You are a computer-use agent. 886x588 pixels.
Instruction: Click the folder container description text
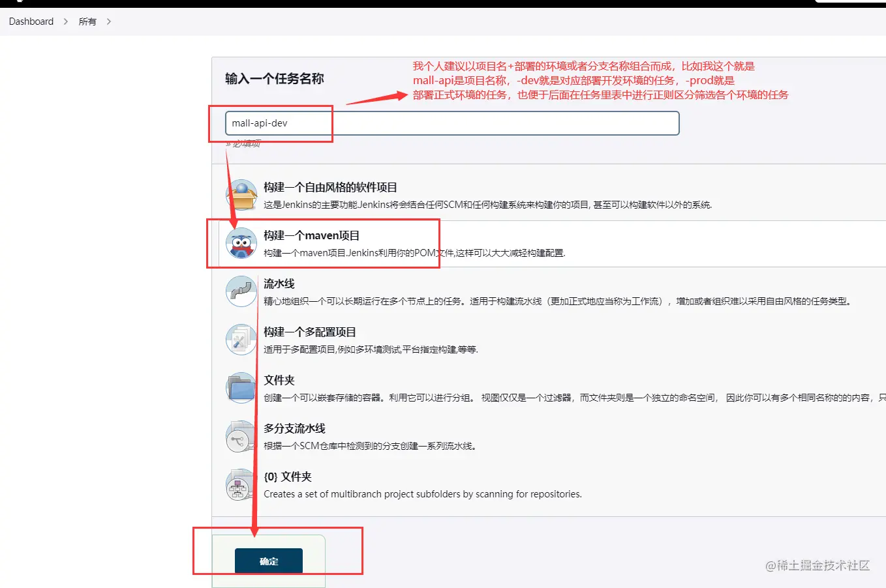click(575, 398)
